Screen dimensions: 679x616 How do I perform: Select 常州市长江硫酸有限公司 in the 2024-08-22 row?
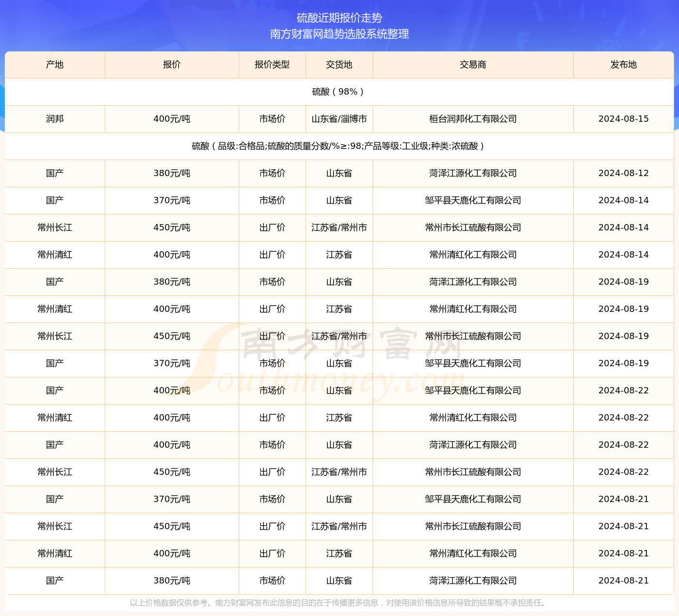473,472
